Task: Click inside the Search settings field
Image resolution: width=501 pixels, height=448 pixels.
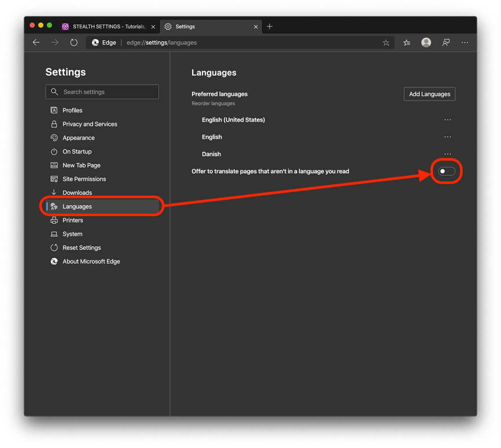Action: point(102,91)
